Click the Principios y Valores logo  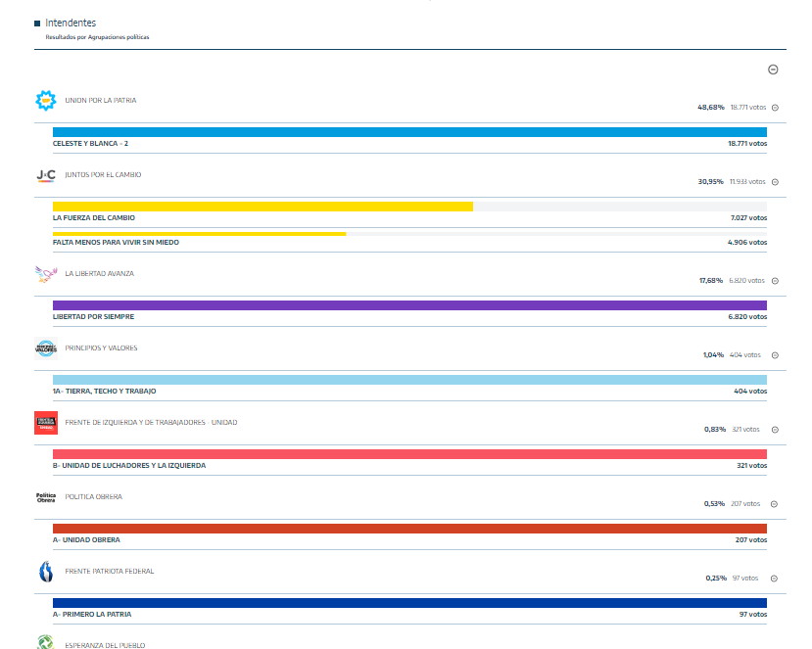pos(45,348)
